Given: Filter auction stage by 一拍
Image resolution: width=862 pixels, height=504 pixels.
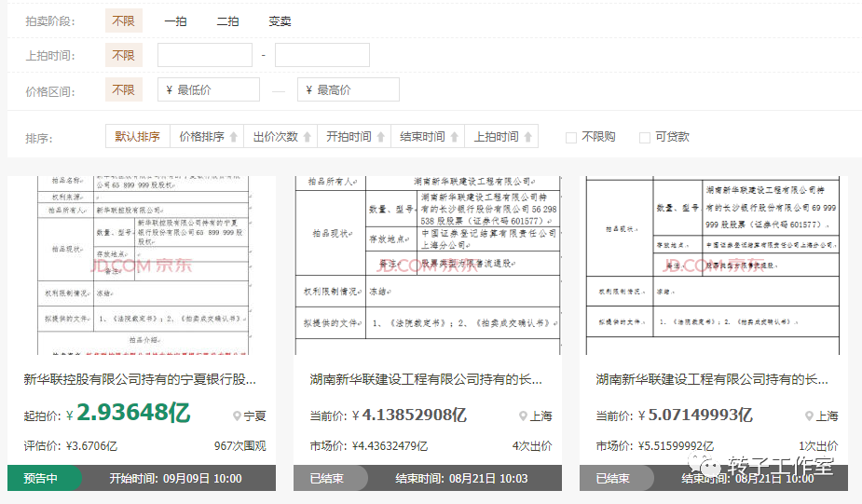Looking at the screenshot, I should pos(176,21).
